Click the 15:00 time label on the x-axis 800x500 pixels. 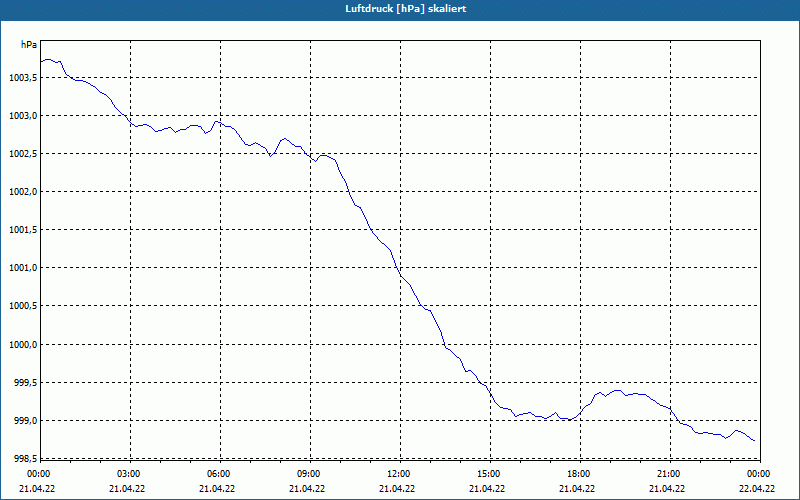click(x=490, y=474)
